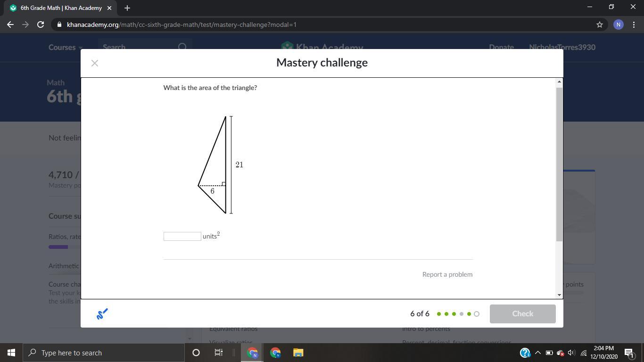This screenshot has height=362, width=644.
Task: Open the scratchpad drawing tool
Action: (102, 314)
